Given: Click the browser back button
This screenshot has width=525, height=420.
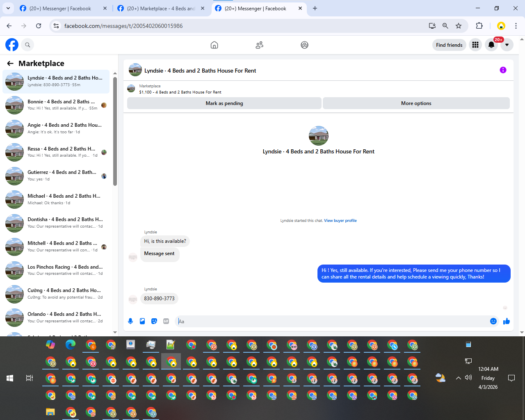Looking at the screenshot, I should pyautogui.click(x=9, y=26).
